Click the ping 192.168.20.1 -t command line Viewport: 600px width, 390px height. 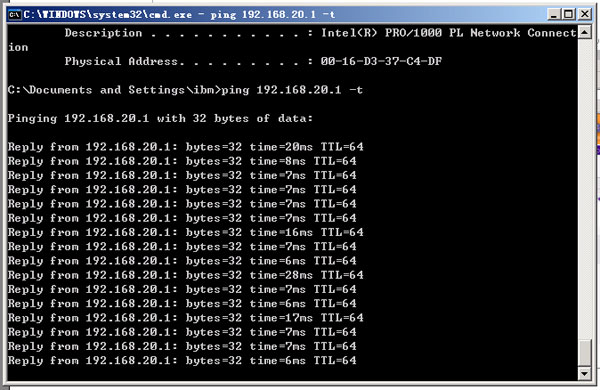(185, 90)
